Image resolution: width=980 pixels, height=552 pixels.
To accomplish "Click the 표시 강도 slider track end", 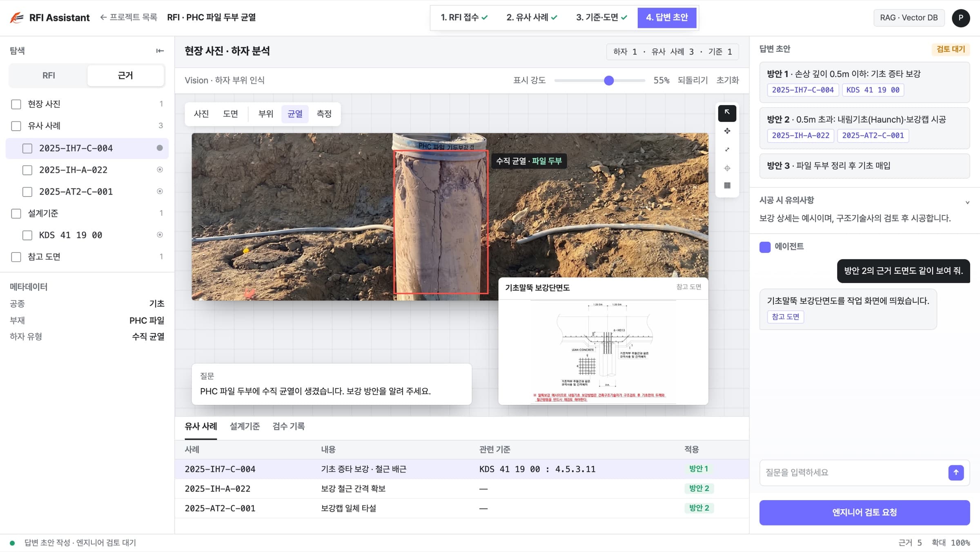I will point(644,80).
